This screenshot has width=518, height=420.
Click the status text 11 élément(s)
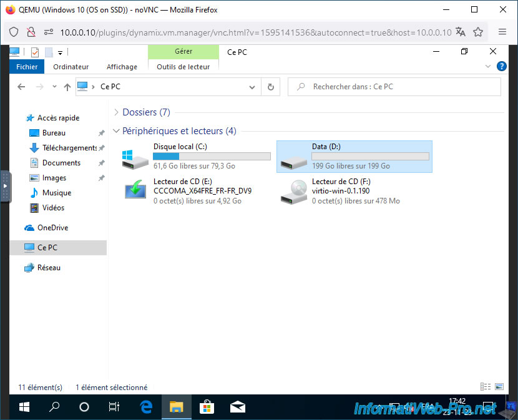pyautogui.click(x=41, y=388)
